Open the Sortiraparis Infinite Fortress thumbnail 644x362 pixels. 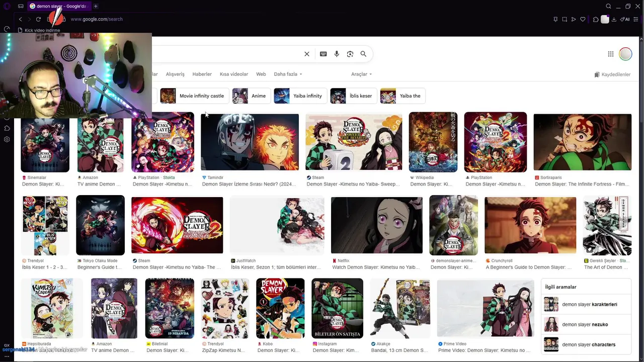pyautogui.click(x=582, y=143)
